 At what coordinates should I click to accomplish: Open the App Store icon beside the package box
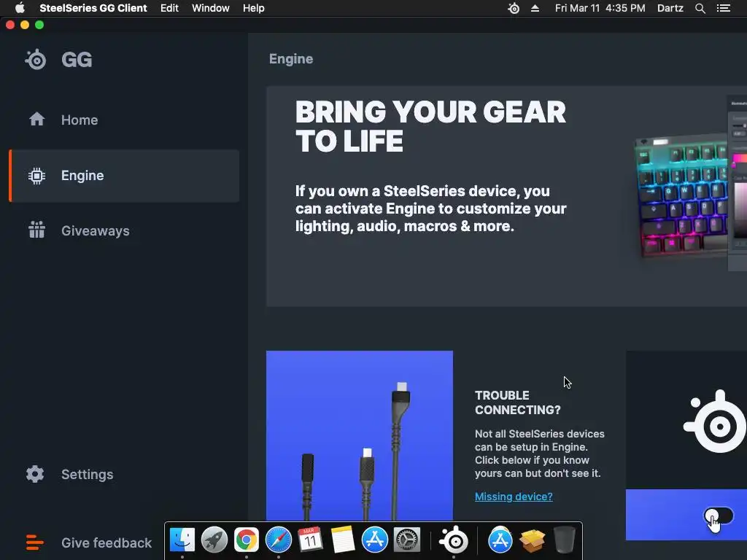coord(500,540)
